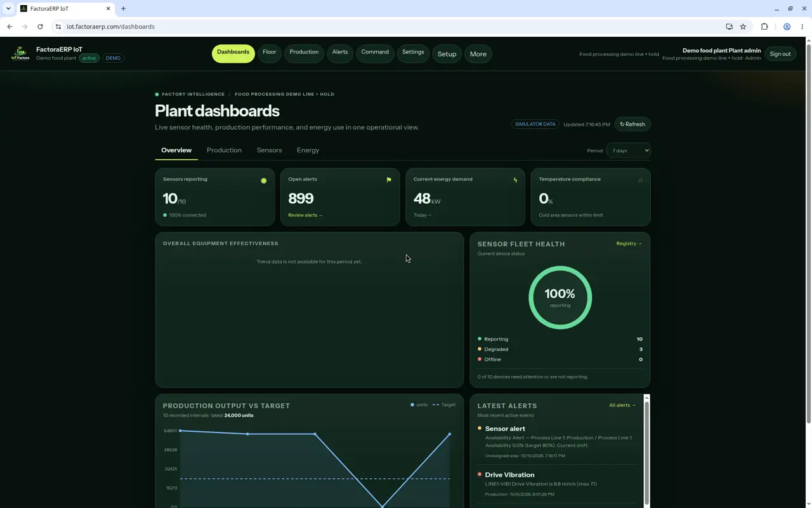
Task: Open the Production navigation item
Action: pos(304,54)
